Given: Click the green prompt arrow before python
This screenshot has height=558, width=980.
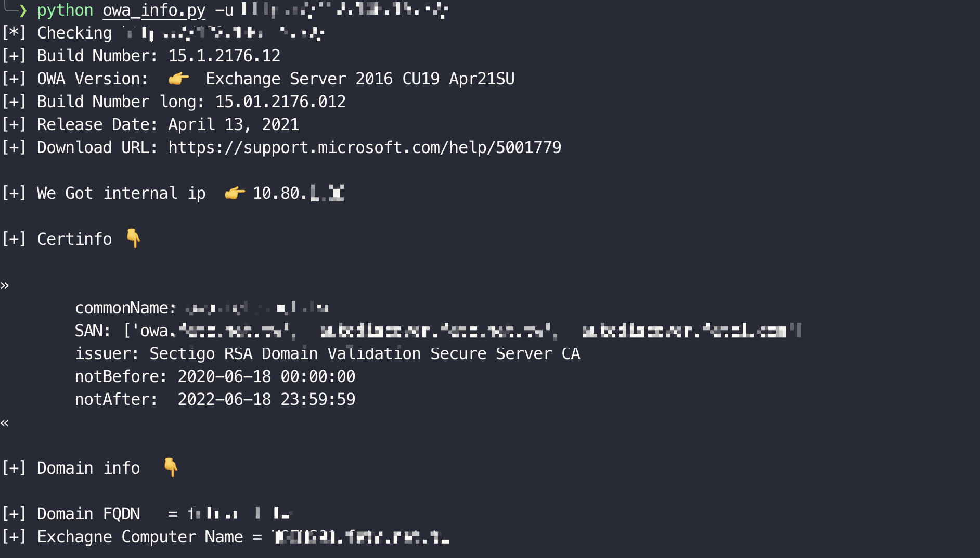Looking at the screenshot, I should [22, 10].
